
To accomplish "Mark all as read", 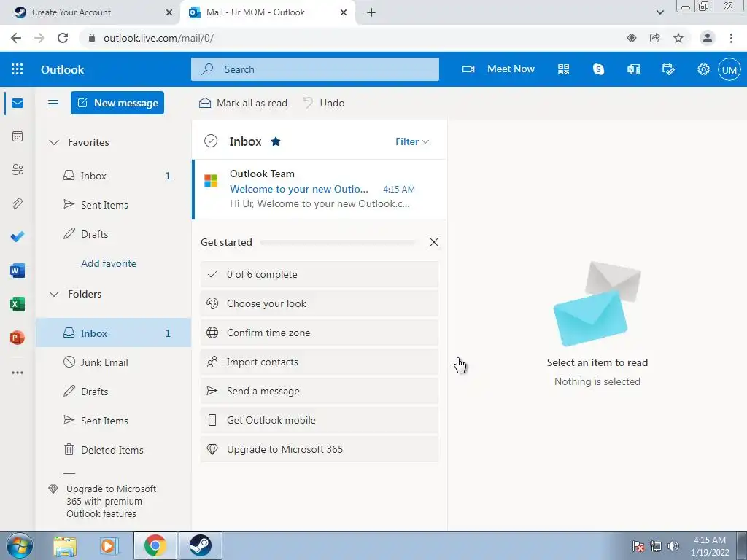I will [x=243, y=103].
